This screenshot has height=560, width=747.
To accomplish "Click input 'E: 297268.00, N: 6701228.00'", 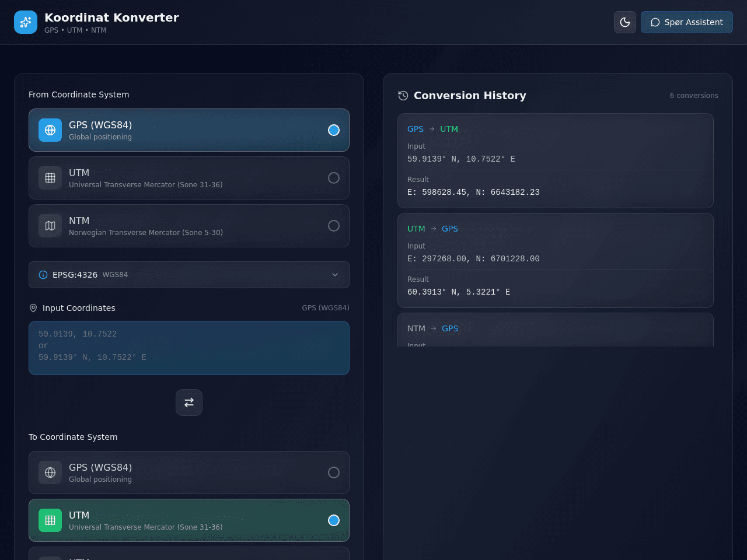I will click(473, 259).
